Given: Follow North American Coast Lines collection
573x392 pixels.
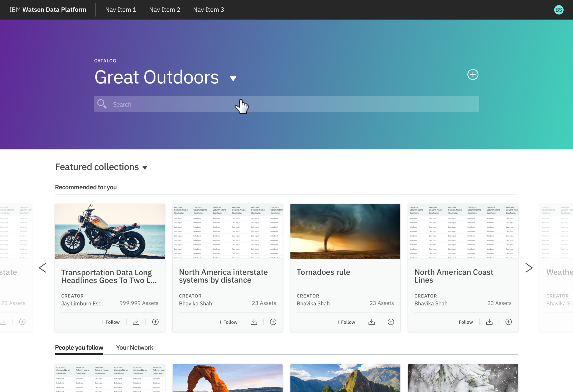Looking at the screenshot, I should coord(463,322).
